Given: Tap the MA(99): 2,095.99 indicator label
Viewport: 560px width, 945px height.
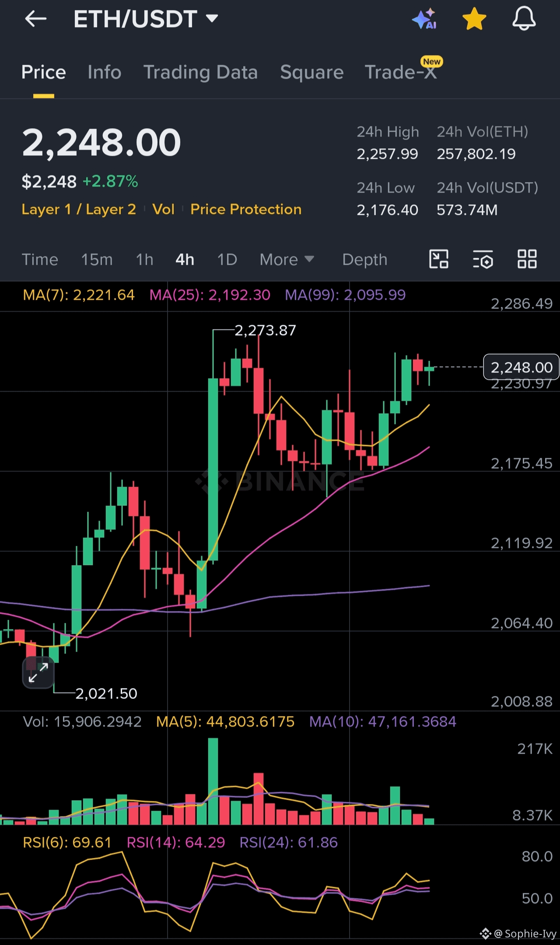Looking at the screenshot, I should (x=345, y=295).
